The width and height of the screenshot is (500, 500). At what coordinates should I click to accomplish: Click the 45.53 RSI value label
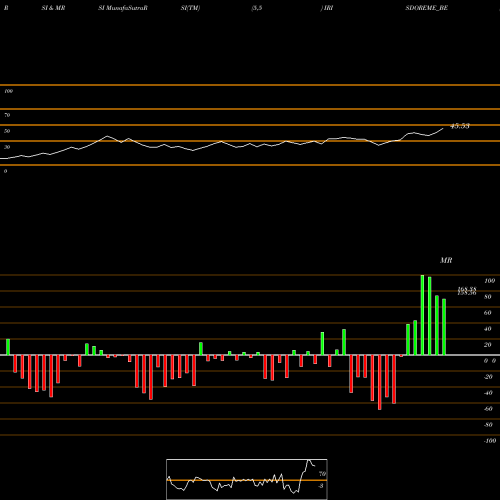[460, 126]
